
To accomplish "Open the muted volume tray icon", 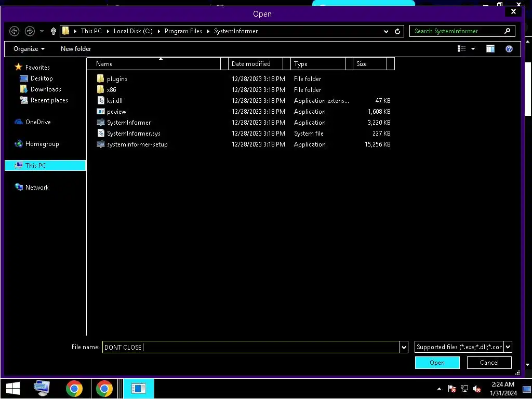I will [x=477, y=389].
